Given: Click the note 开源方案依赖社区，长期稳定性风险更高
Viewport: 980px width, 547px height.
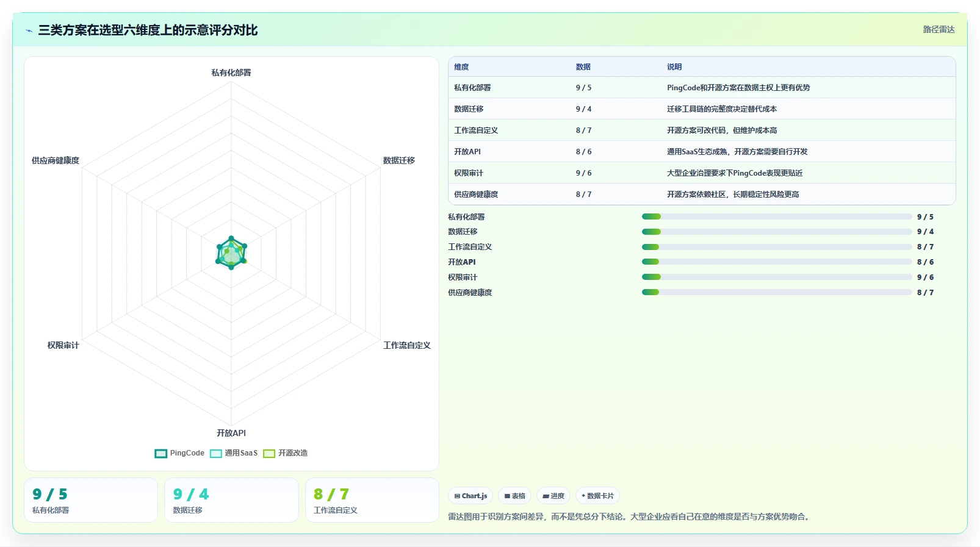Looking at the screenshot, I should [733, 195].
